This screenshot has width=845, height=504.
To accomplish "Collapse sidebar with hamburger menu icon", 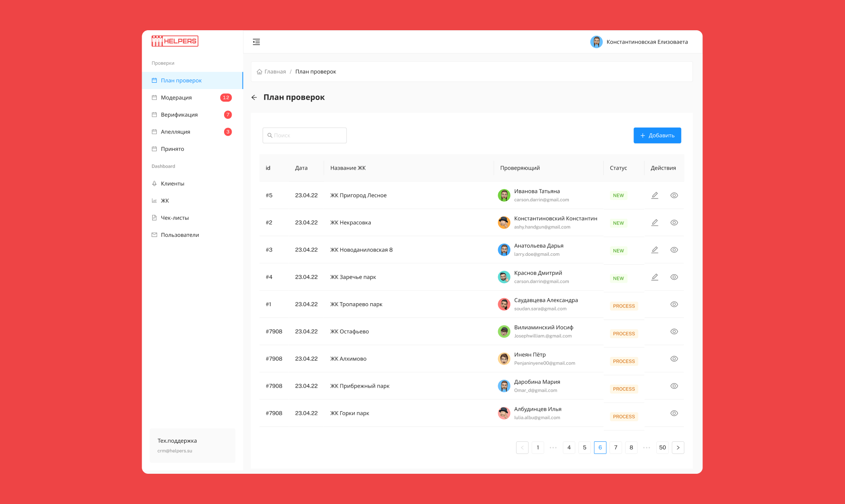I will tap(256, 42).
